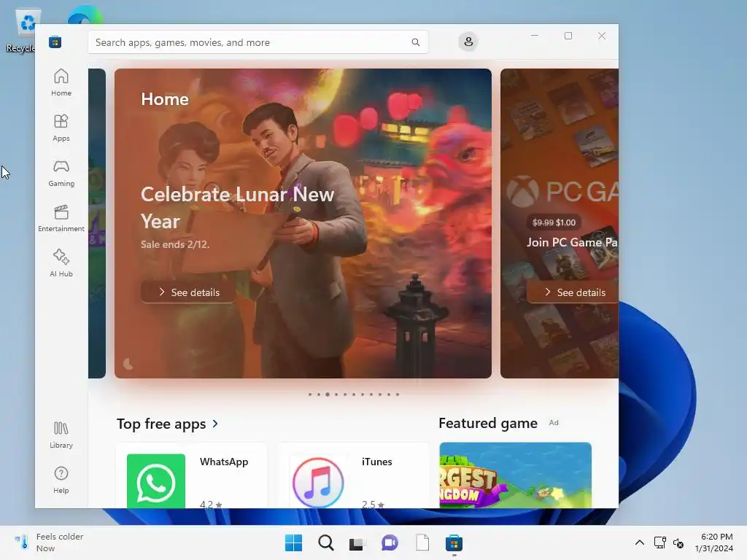Click the $9.99 $1.00 price tag
Image resolution: width=747 pixels, height=560 pixels.
(x=554, y=222)
